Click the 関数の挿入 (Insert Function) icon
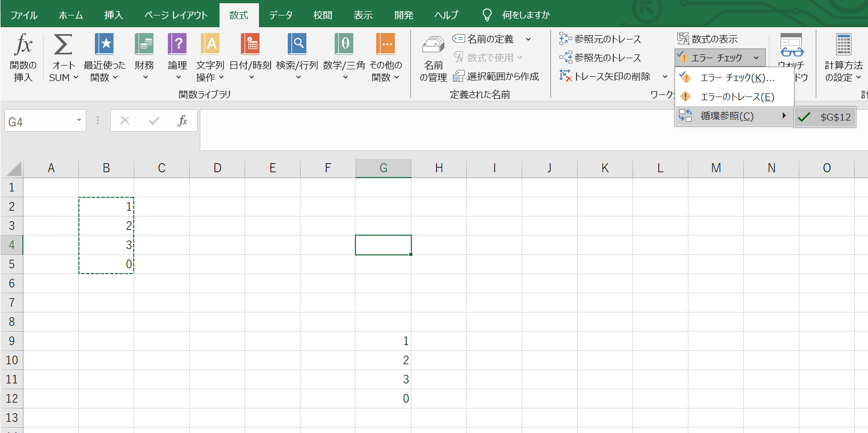This screenshot has height=433, width=868. click(23, 45)
